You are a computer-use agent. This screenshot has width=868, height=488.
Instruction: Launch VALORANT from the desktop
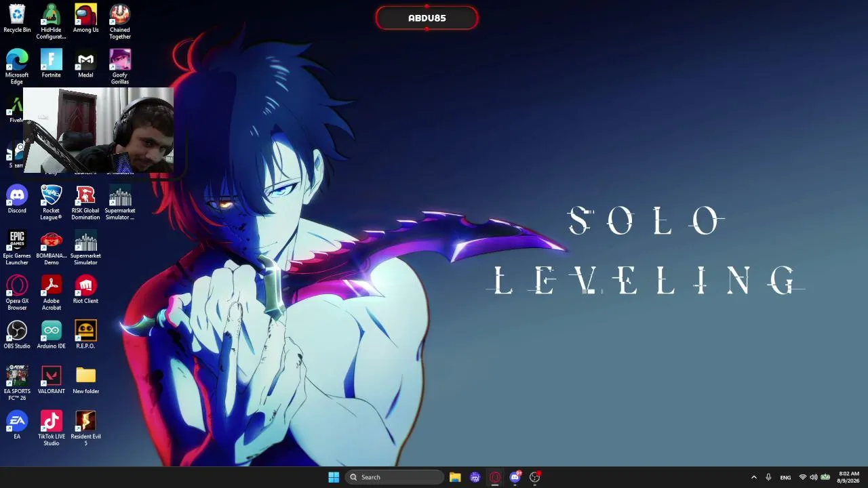click(52, 380)
